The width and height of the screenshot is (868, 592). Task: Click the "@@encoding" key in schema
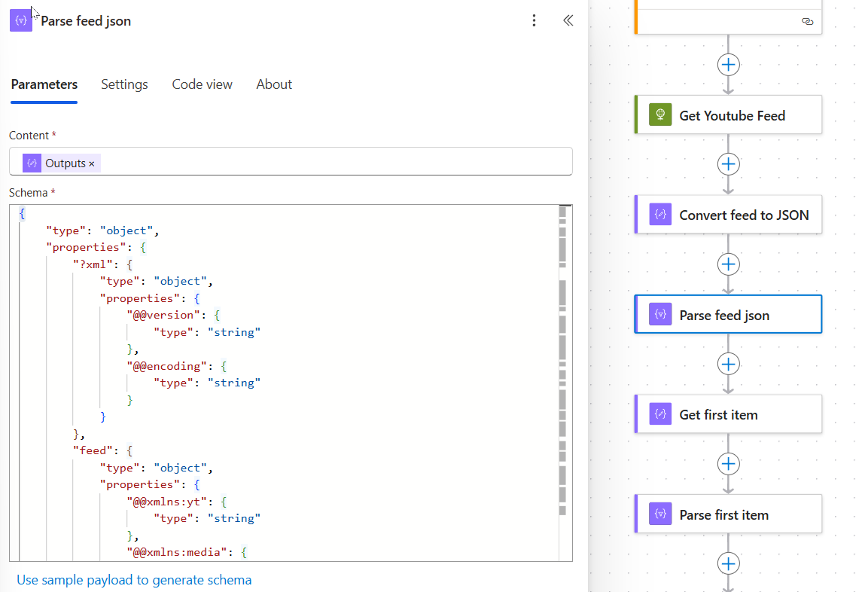[x=166, y=365]
